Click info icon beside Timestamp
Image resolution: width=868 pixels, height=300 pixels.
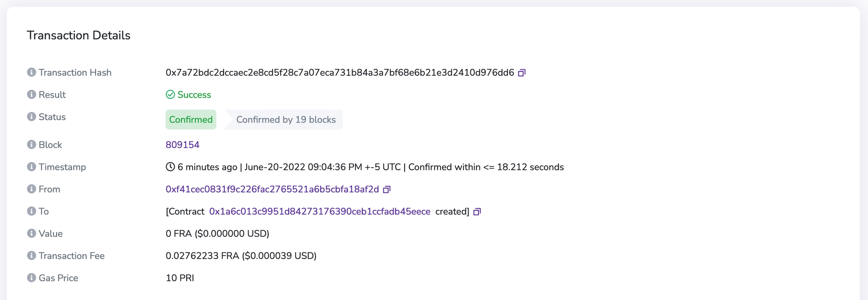point(32,167)
